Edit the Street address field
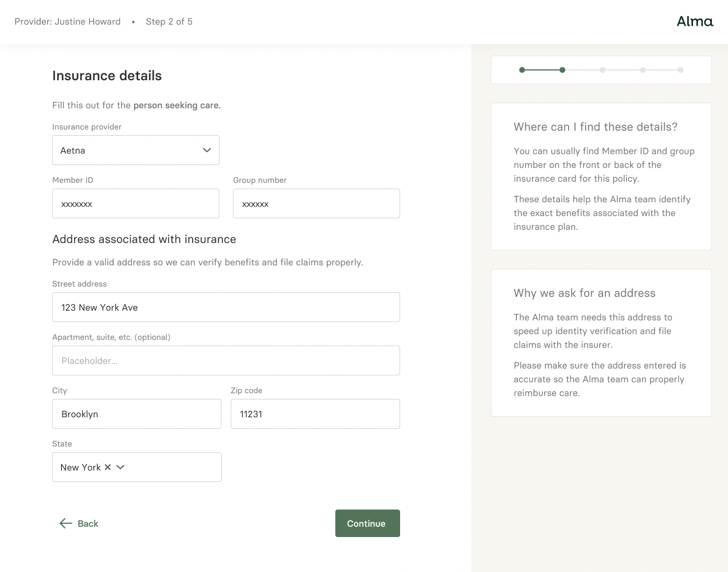This screenshot has width=728, height=572. coord(226,307)
